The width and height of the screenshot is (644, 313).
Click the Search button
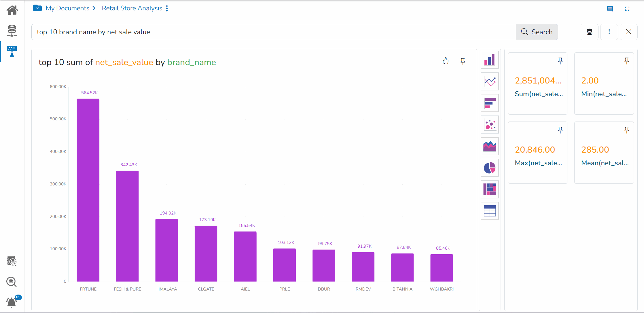(537, 32)
